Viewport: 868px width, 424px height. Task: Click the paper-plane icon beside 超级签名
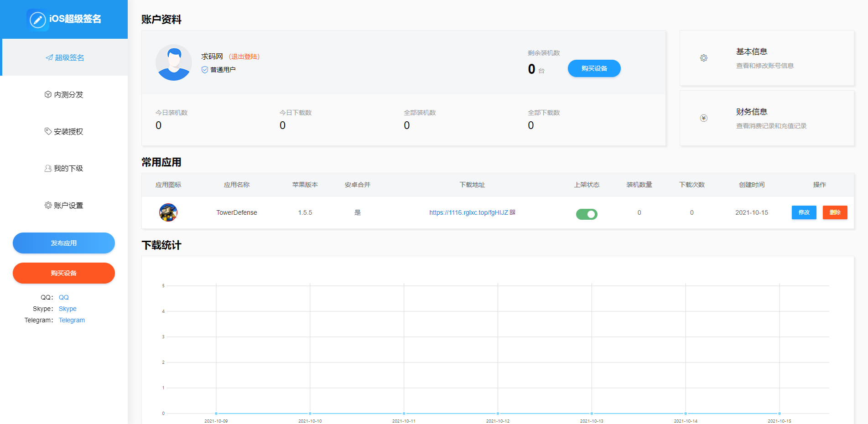tap(49, 57)
